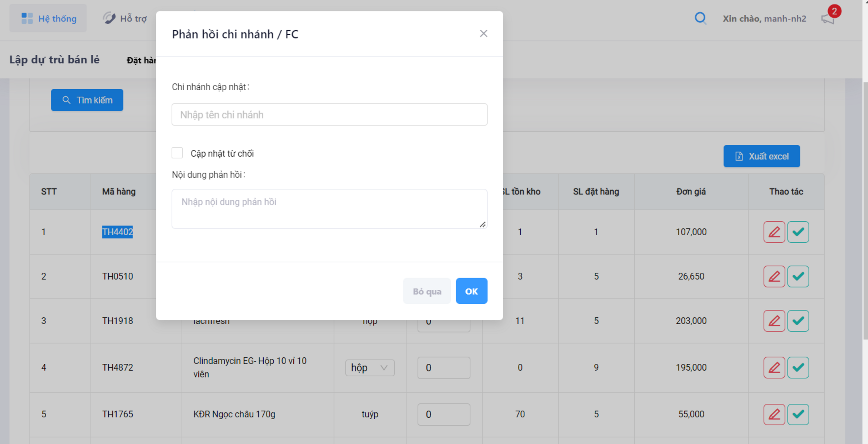
Task: Click edit pencil icon for TH1918 row
Action: 774,321
